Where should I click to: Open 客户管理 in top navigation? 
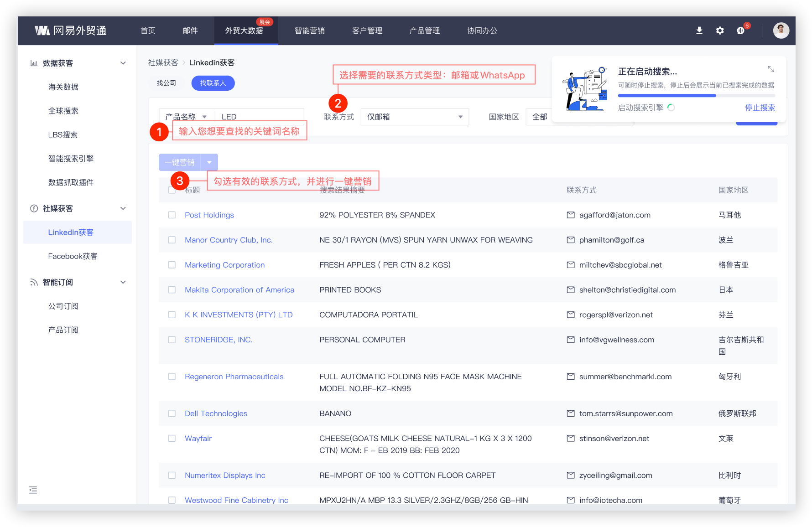click(x=367, y=31)
